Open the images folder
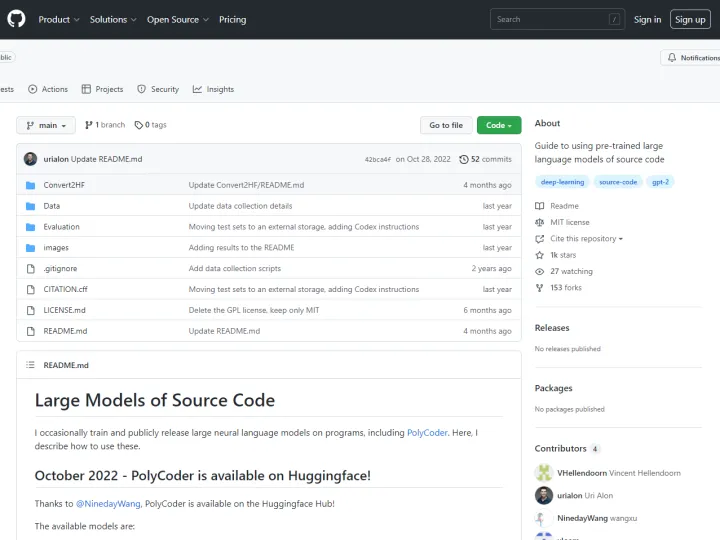 click(x=56, y=248)
